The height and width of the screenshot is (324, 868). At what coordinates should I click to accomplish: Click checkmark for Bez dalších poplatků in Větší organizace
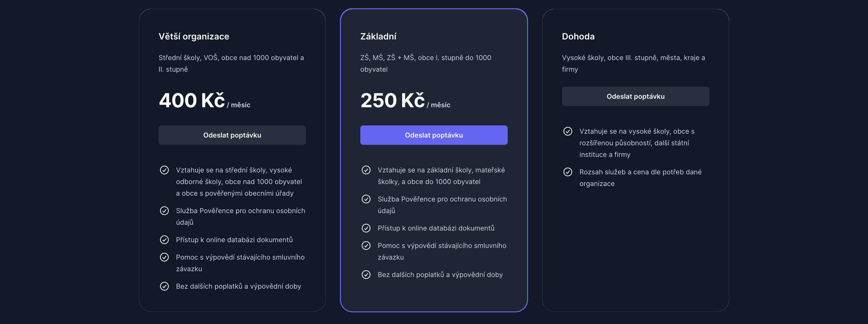[164, 286]
